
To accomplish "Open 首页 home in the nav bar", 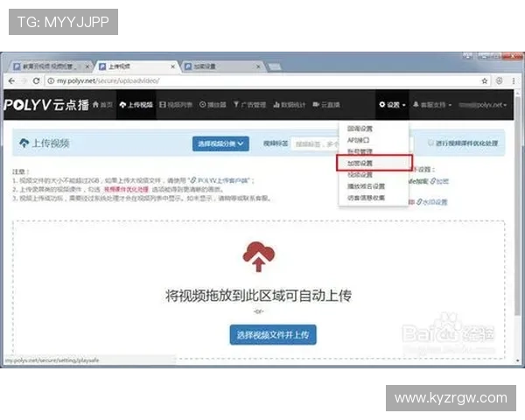I will [102, 105].
